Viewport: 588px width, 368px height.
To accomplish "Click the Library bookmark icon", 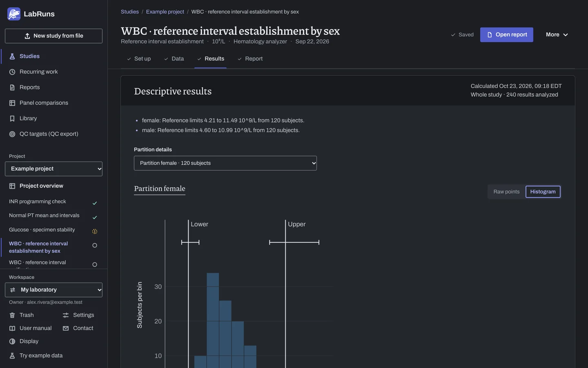I will (x=12, y=119).
